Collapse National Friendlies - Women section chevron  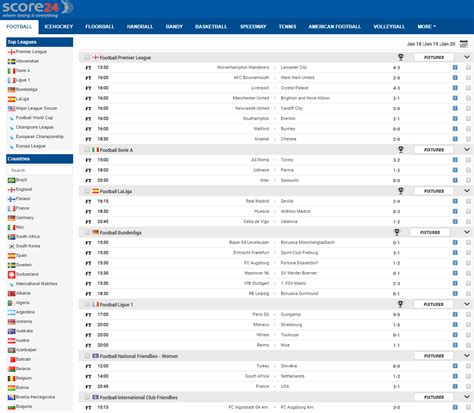467,356
